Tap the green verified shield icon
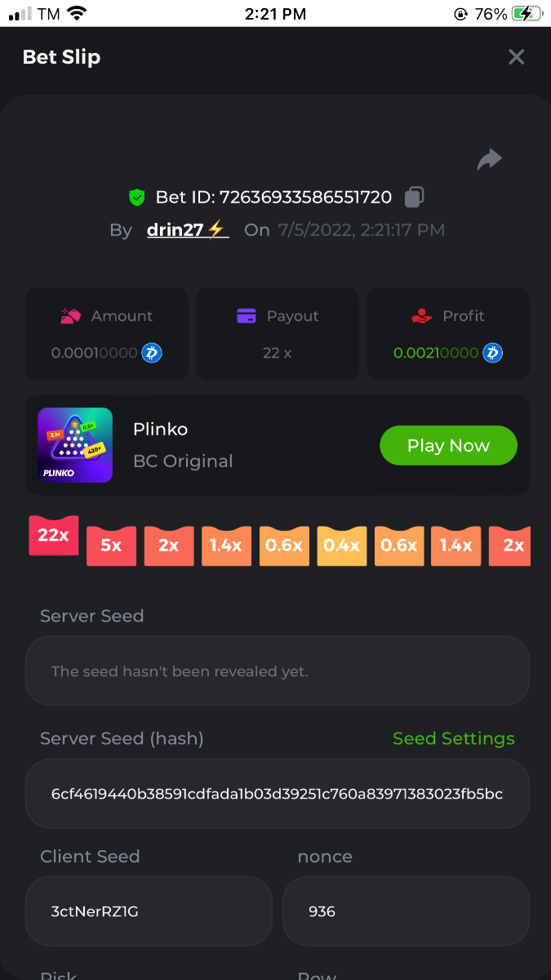551x980 pixels. tap(137, 197)
